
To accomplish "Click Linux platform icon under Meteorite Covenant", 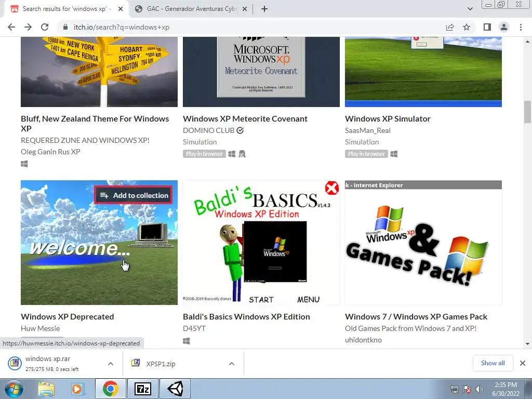I will tap(242, 154).
